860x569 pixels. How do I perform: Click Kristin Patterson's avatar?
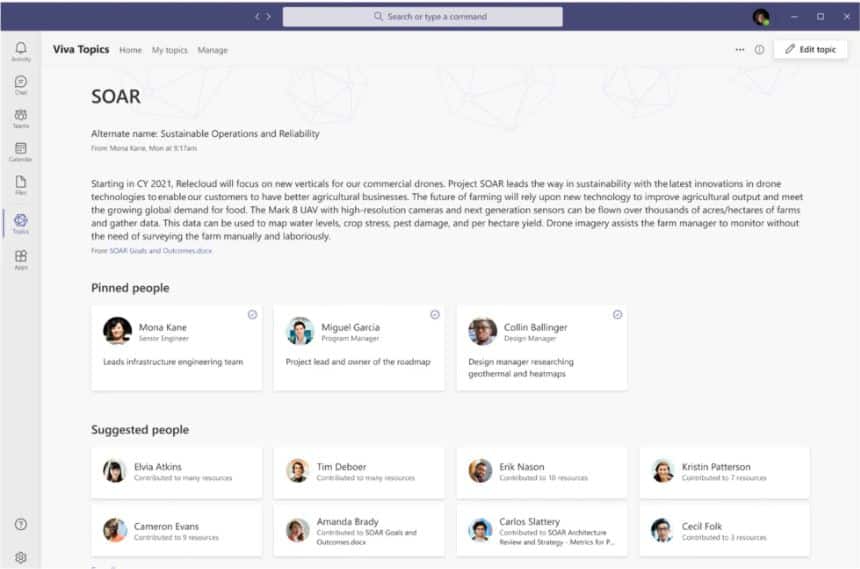pyautogui.click(x=663, y=471)
